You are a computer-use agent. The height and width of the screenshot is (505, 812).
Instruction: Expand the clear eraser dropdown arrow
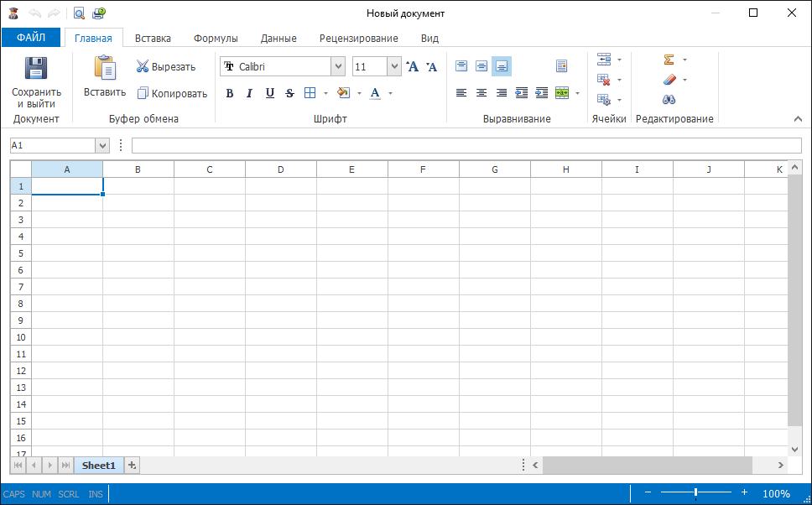(684, 80)
